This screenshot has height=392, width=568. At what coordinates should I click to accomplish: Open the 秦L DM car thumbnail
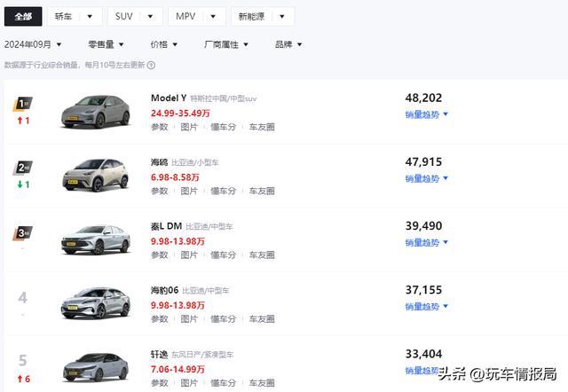point(95,239)
